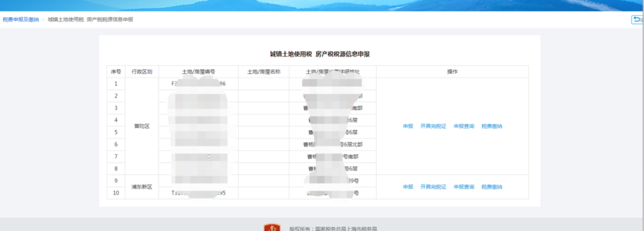
Task: Click 税费缴纳 for the 普陀区 rows
Action: click(x=491, y=126)
